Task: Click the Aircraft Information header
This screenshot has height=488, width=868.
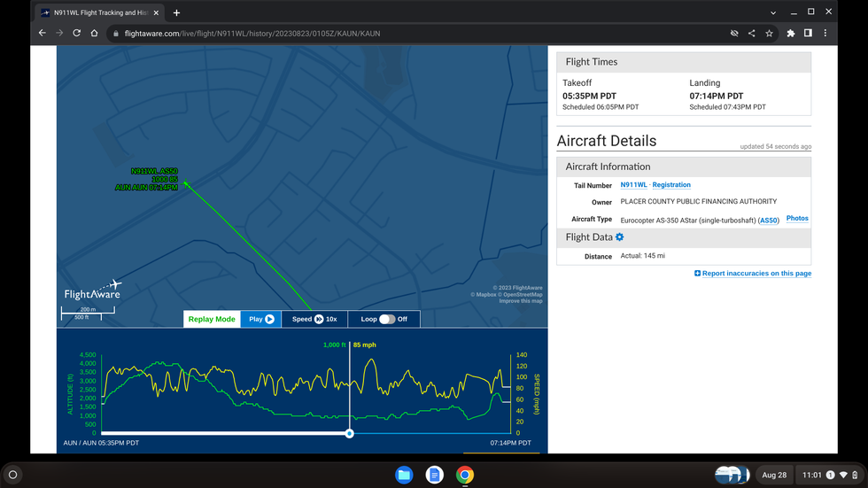Action: click(684, 167)
